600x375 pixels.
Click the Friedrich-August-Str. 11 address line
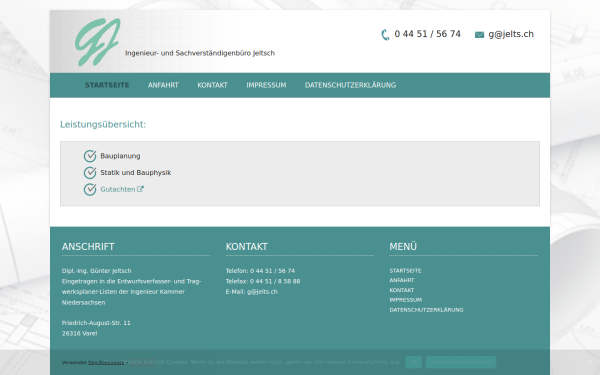pyautogui.click(x=96, y=323)
